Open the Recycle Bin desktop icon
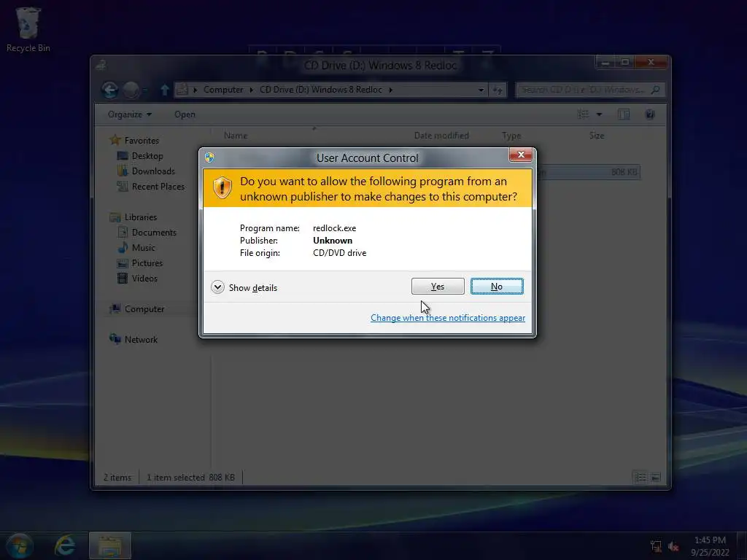This screenshot has height=560, width=747. coord(28,29)
